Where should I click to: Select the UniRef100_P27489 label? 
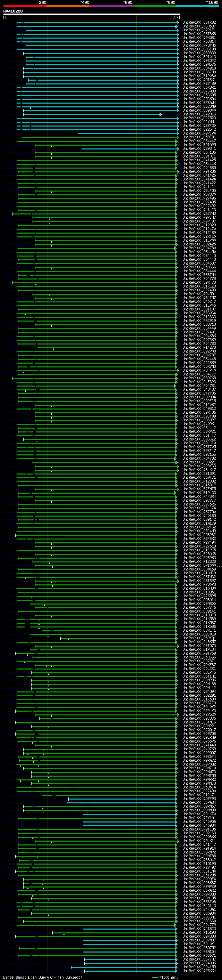(x=199, y=84)
